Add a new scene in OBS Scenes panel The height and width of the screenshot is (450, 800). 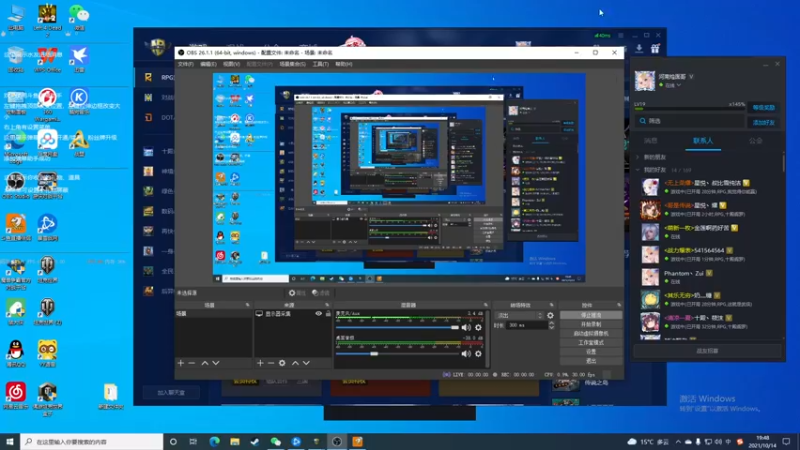click(x=181, y=363)
